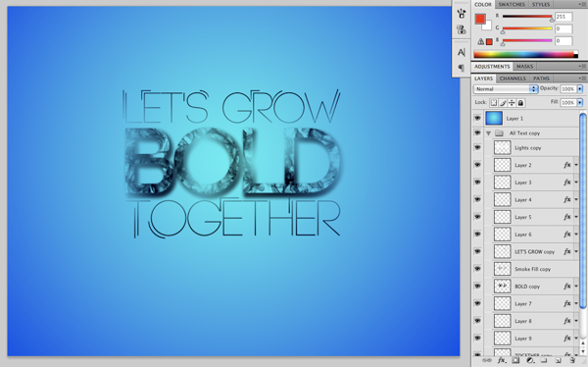The image size is (588, 367).
Task: Click the fx icon on Layer 3
Action: click(x=567, y=183)
